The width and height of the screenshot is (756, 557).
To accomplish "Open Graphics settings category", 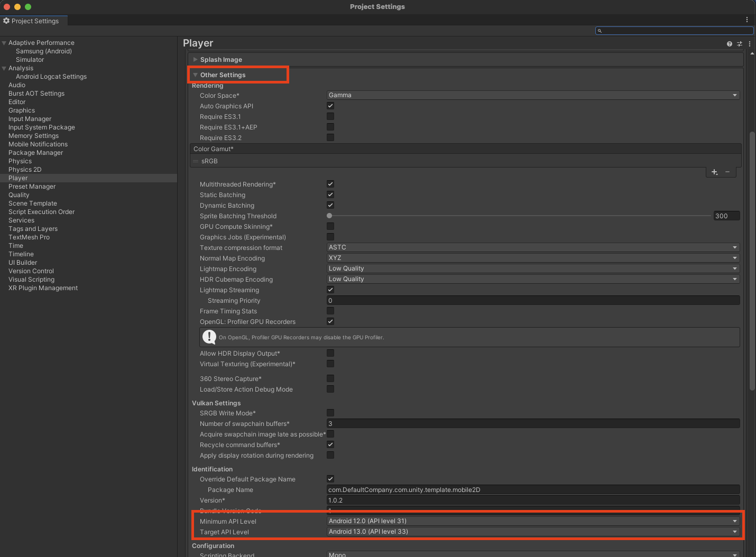I will click(x=22, y=110).
